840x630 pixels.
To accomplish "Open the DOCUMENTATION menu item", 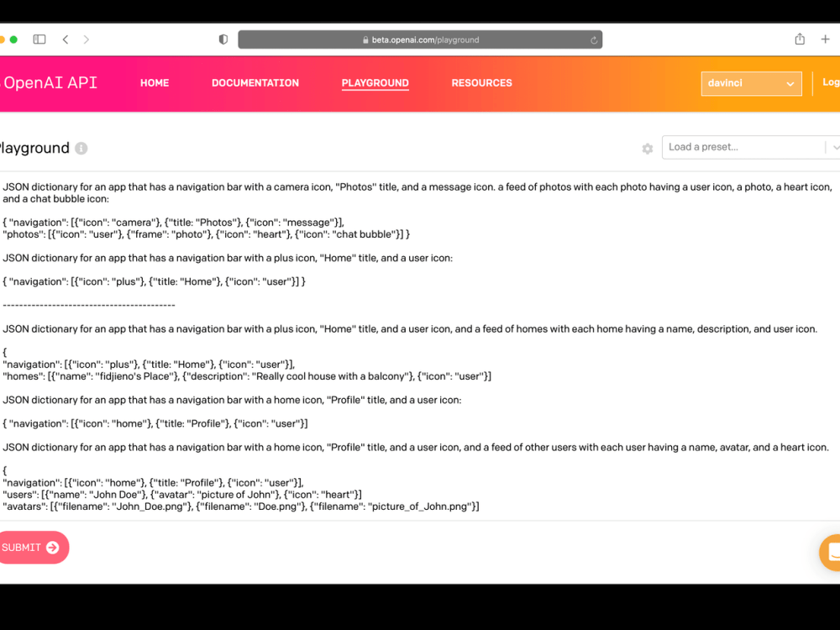I will (255, 83).
